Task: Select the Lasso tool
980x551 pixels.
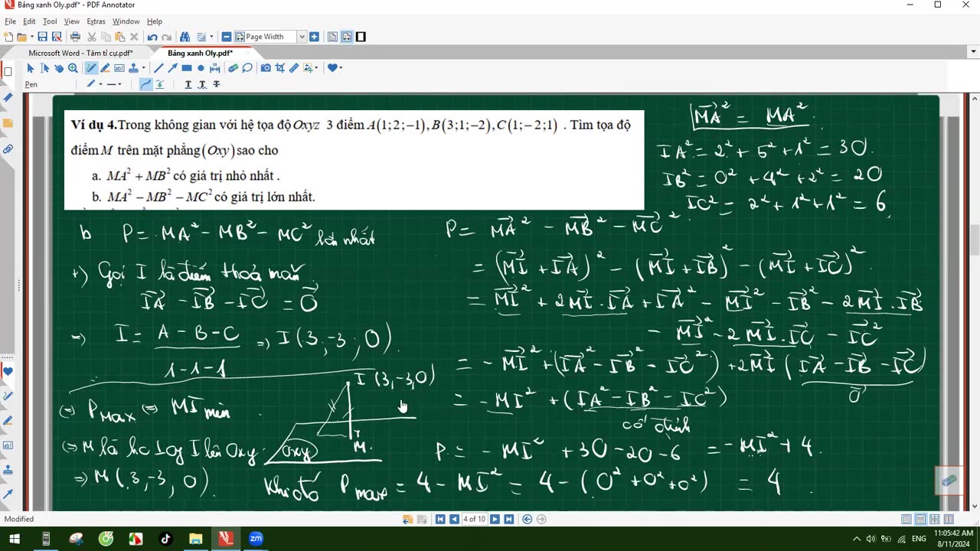Action: [x=247, y=68]
